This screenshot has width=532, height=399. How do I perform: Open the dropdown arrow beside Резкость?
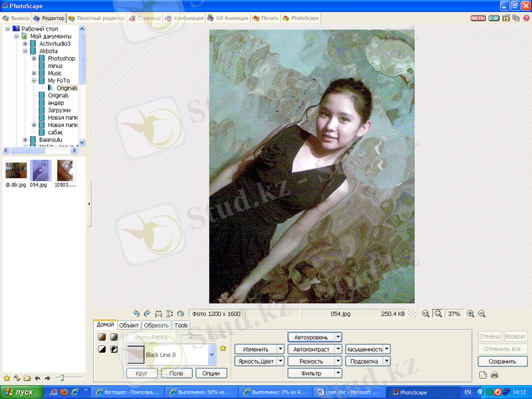point(338,361)
